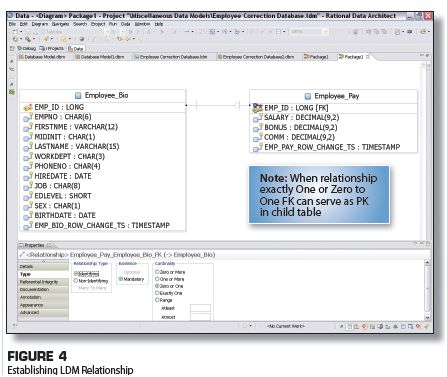Click the pencil icon beside the relationship title
The height and width of the screenshot is (377, 447).
(x=22, y=255)
